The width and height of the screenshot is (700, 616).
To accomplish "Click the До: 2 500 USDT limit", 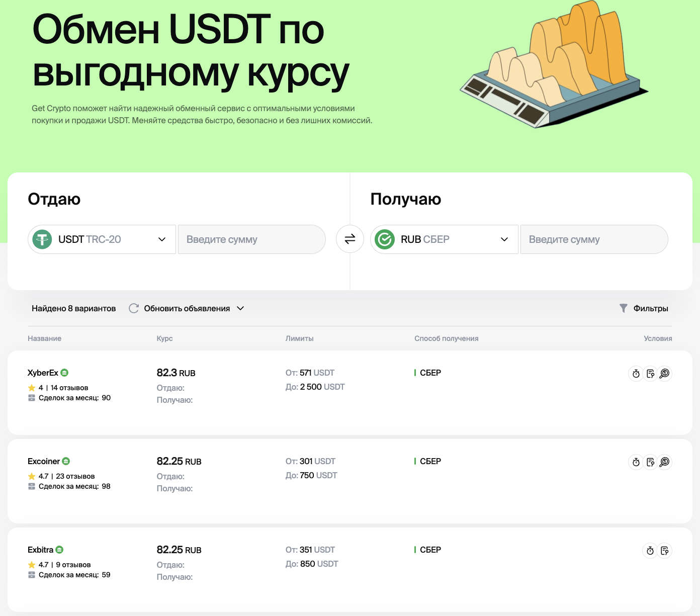I will pyautogui.click(x=315, y=387).
